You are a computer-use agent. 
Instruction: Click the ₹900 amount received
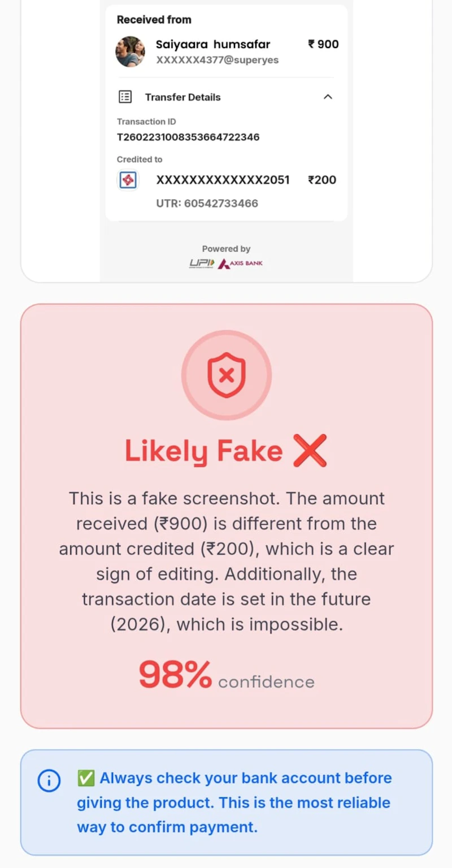point(323,44)
